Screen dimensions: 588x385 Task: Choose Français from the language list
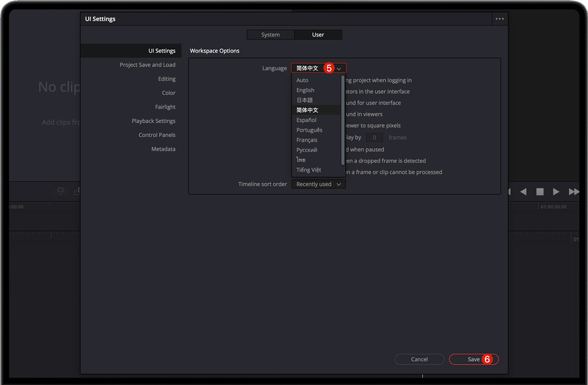(316, 140)
